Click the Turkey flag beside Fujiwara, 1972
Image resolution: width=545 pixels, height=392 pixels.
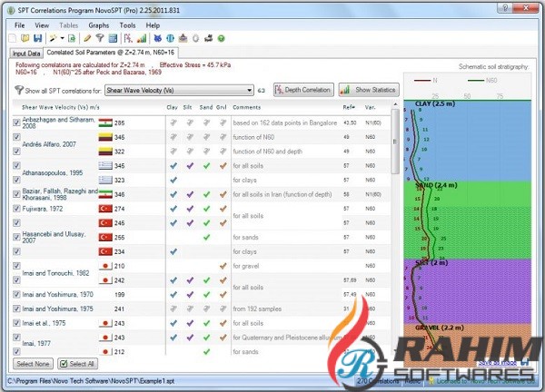(105, 209)
